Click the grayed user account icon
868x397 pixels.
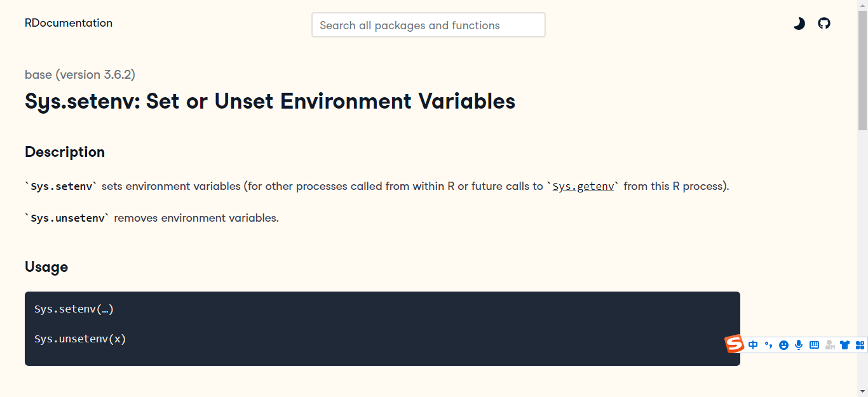pyautogui.click(x=830, y=345)
